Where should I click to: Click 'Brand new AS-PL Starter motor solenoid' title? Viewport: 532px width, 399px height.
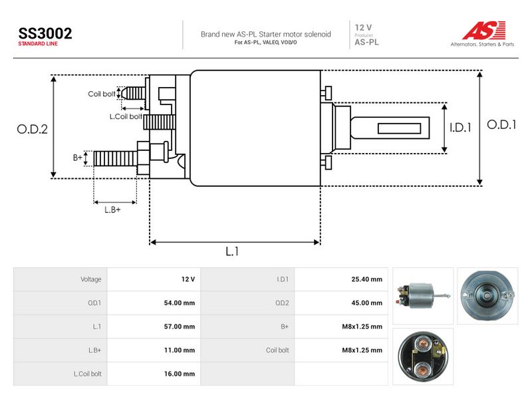[265, 35]
